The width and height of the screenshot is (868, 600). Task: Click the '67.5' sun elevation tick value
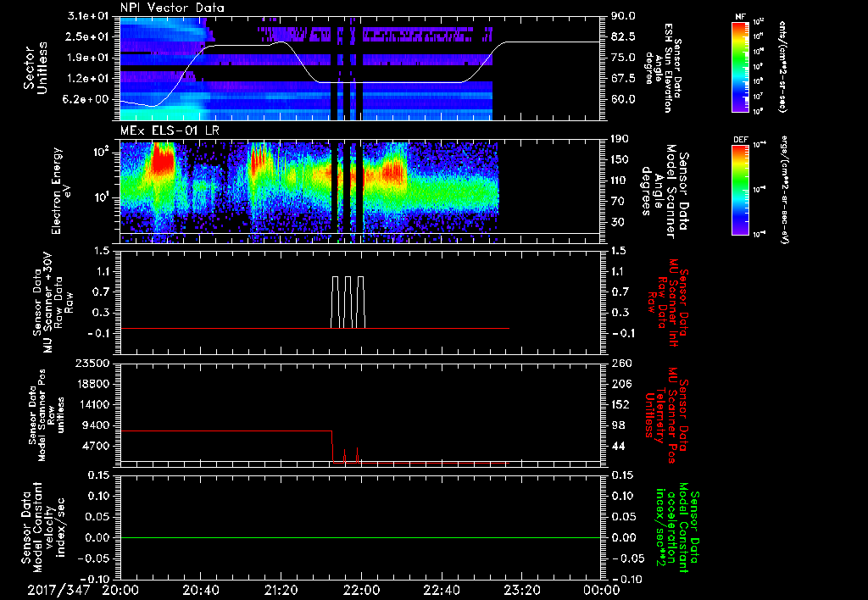tap(623, 79)
